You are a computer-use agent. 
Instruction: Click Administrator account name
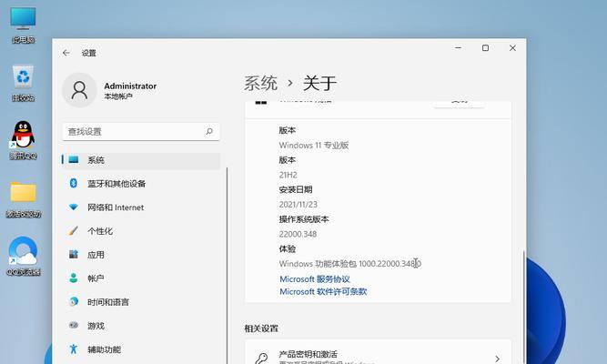[x=130, y=86]
